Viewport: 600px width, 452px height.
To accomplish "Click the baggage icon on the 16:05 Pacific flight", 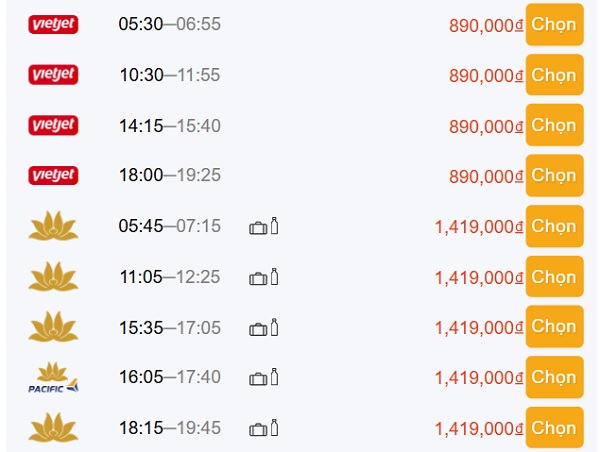I will click(x=258, y=378).
